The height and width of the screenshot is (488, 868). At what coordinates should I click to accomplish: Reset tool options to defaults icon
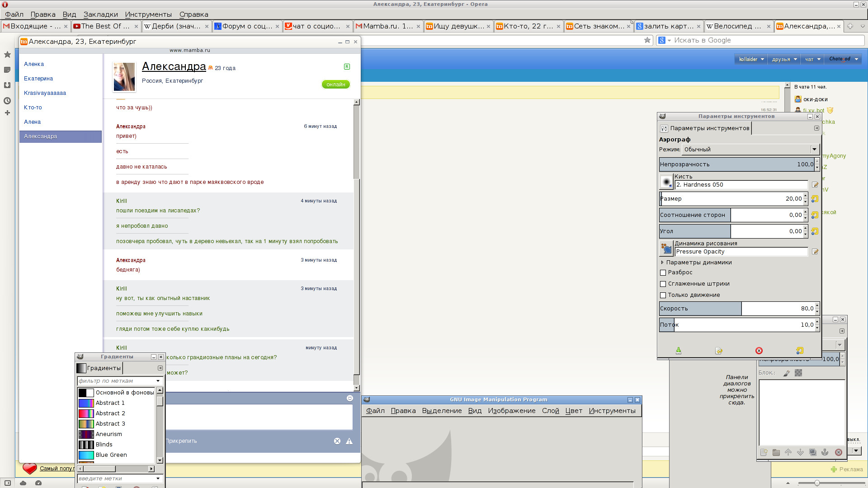point(799,351)
